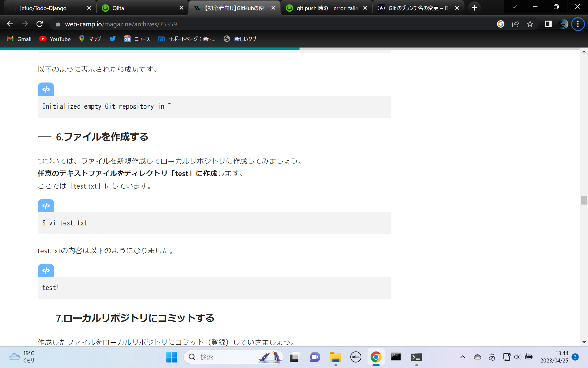Open the Teams Chat taskbar icon
The image size is (588, 368).
(x=315, y=357)
